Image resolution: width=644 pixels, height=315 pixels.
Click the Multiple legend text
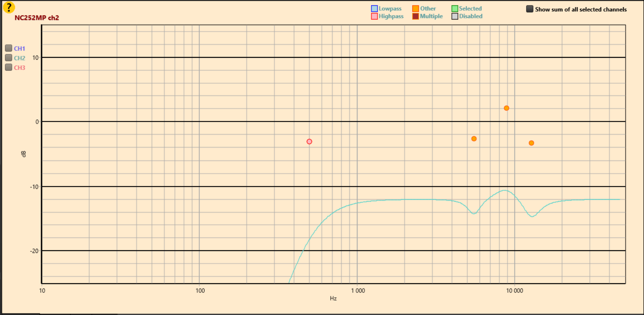(431, 16)
